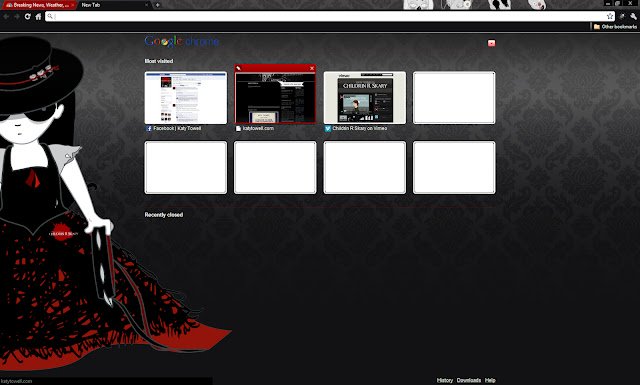Click the Google chrome logo
This screenshot has width=640, height=385.
pos(182,41)
